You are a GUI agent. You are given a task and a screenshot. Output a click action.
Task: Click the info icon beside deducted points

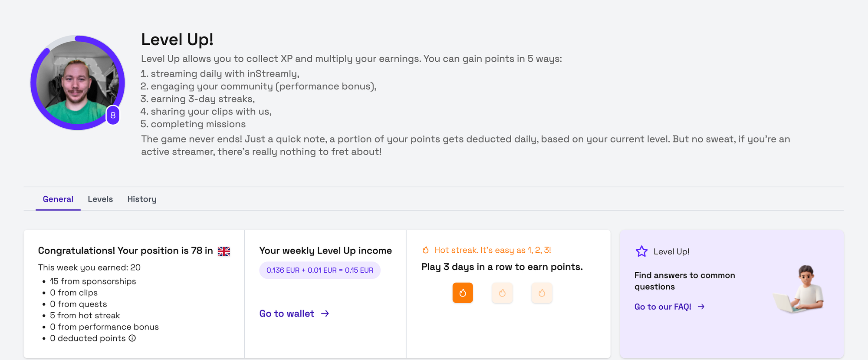click(132, 338)
